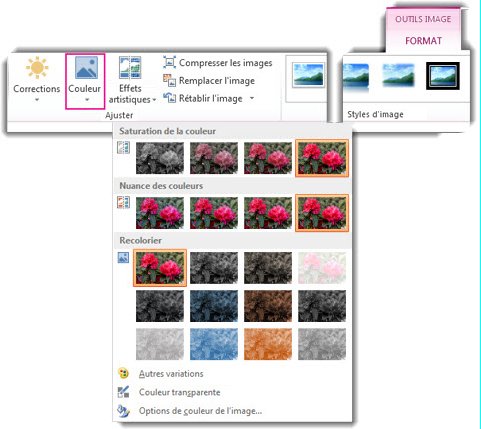Click Remplacer l'image button
This screenshot has height=429, width=481.
209,81
